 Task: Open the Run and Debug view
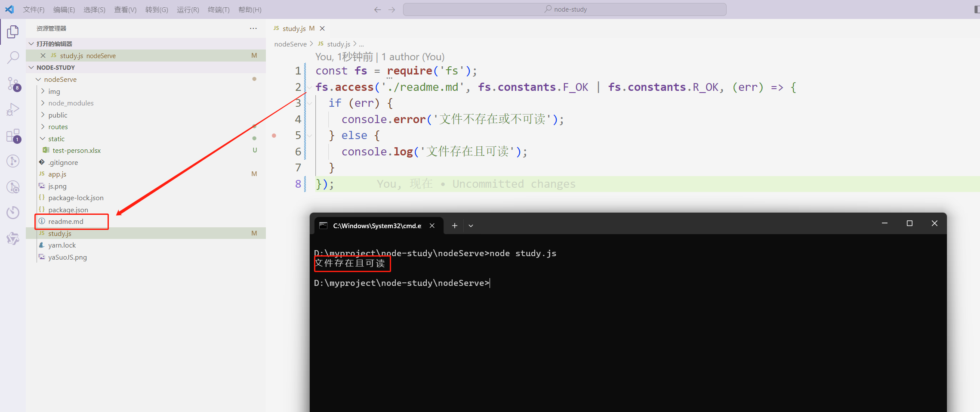tap(13, 109)
